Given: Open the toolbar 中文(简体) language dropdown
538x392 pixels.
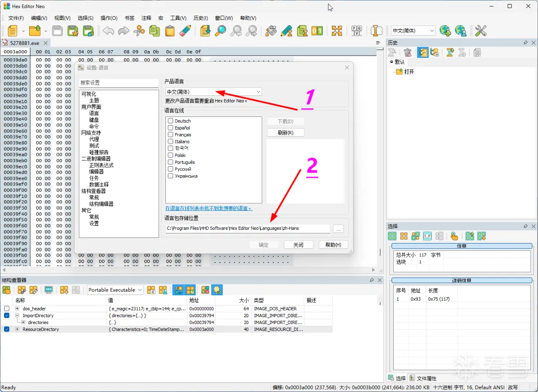Looking at the screenshot, I should coord(413,30).
